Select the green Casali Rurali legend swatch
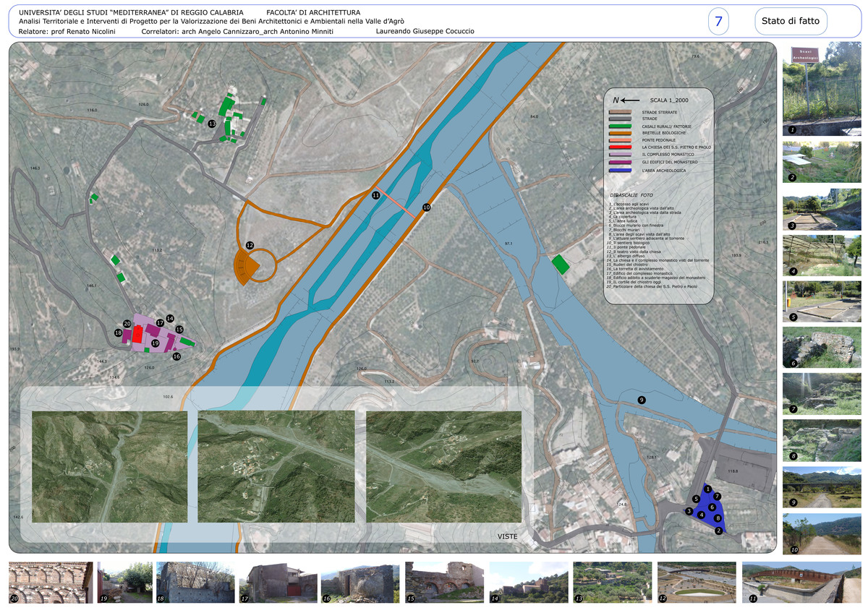This screenshot has width=868, height=613. [x=620, y=127]
